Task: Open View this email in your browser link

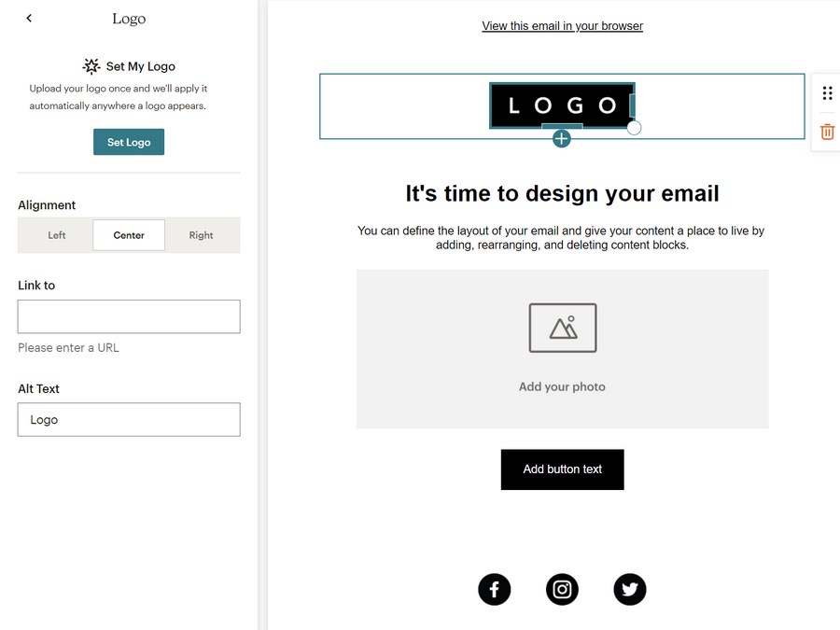Action: click(x=562, y=26)
